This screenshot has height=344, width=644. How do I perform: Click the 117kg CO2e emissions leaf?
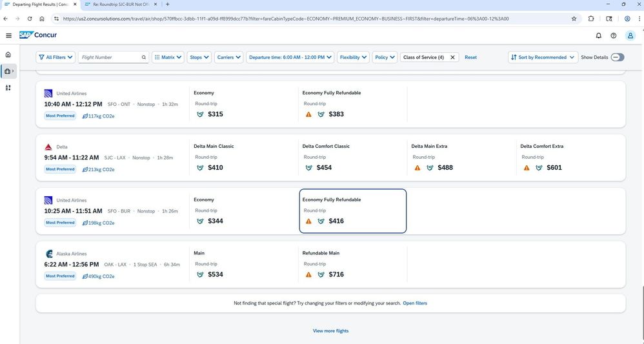click(x=85, y=116)
